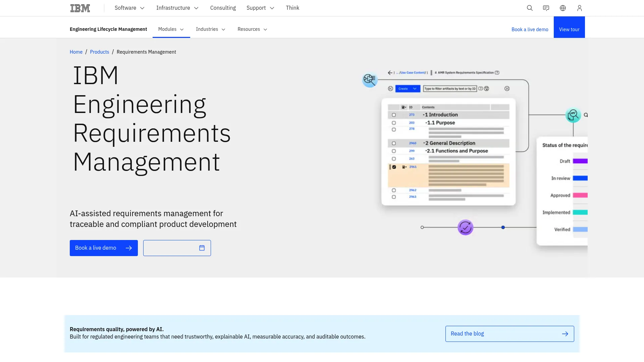Viewport: 644px width, 362px height.
Task: Toggle checkbox for row 263
Action: 394,159
